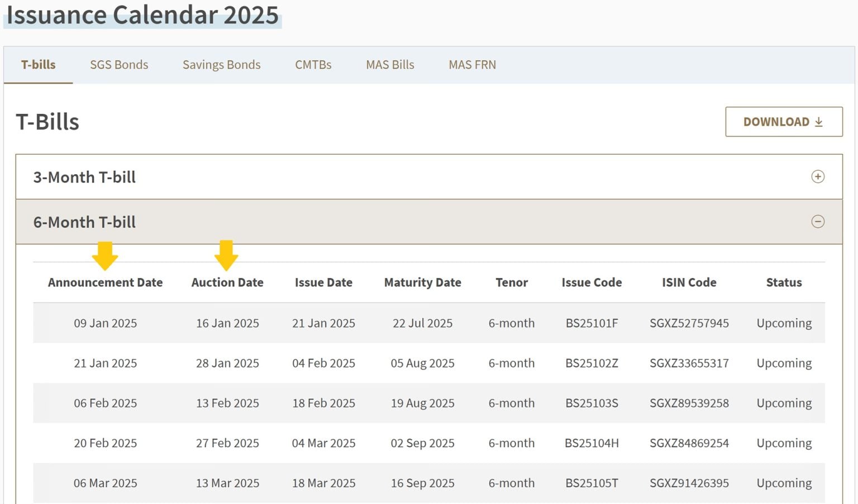The height and width of the screenshot is (504, 858).
Task: Click the download arrow icon
Action: (819, 122)
